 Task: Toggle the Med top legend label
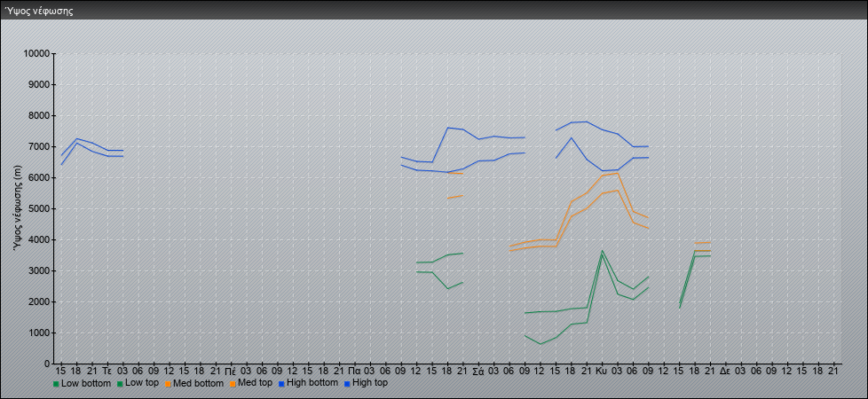255,383
